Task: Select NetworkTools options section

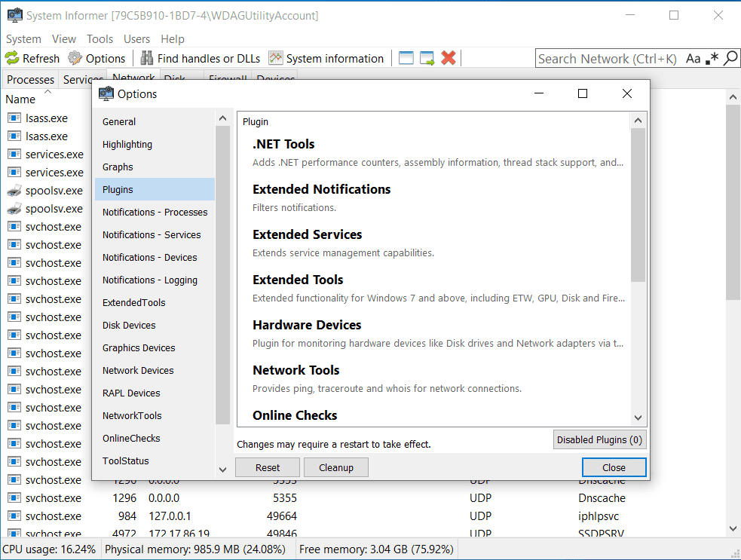Action: tap(155, 416)
